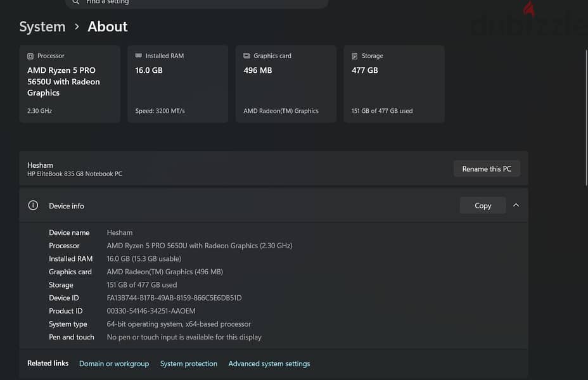Viewport: 588px width, 380px height.
Task: Select the 16.0 GB RAM value
Action: (x=149, y=70)
